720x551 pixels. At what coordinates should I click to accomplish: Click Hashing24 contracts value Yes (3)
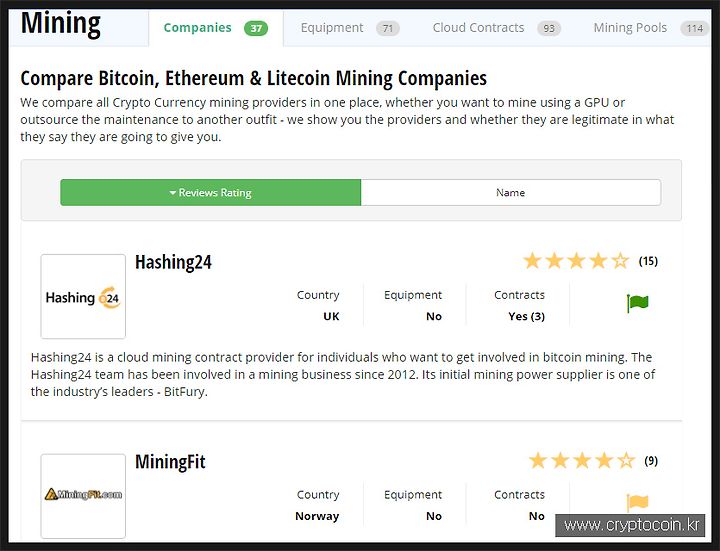pos(526,316)
